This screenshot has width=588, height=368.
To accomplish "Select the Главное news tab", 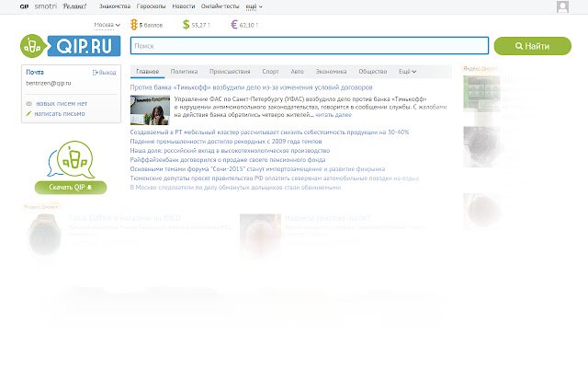I will 147,72.
